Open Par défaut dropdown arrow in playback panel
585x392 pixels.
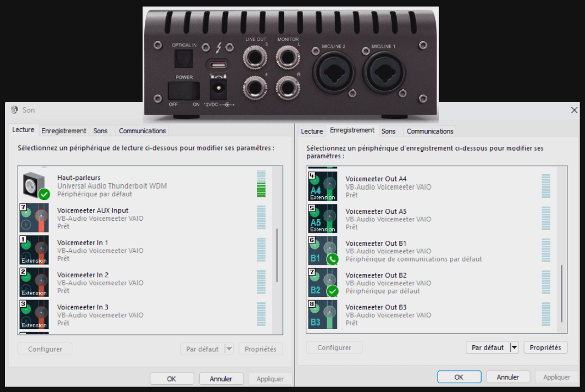click(x=229, y=349)
